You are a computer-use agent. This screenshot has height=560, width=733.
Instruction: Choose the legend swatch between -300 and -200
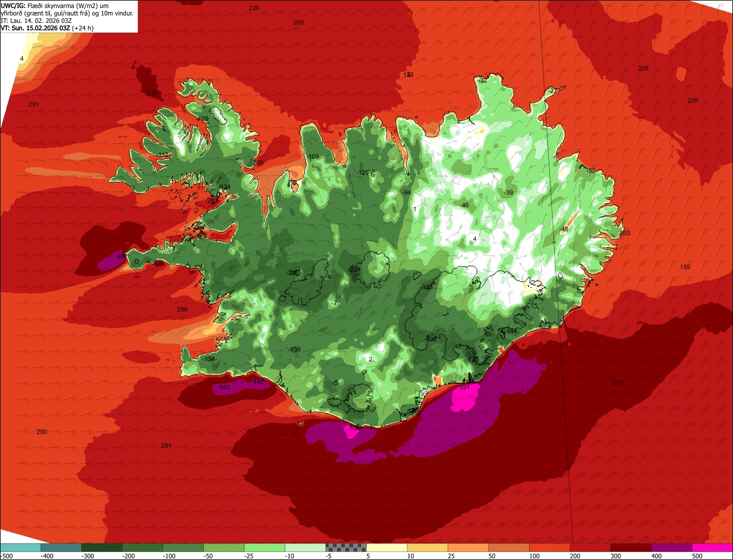102,547
